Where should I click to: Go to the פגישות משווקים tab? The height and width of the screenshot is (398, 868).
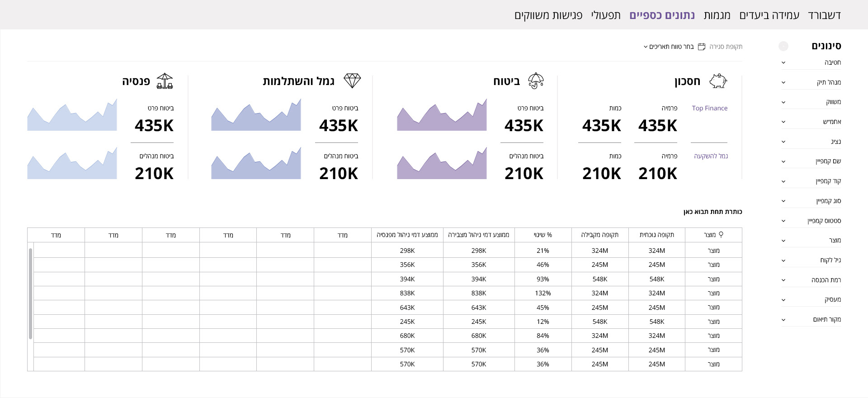(x=548, y=15)
